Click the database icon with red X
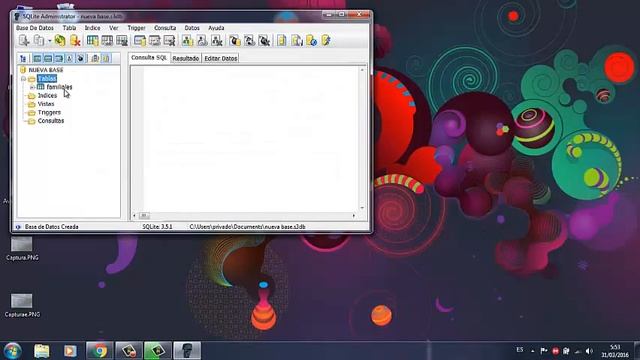Viewport: 640px width, 360px height. pos(75,40)
